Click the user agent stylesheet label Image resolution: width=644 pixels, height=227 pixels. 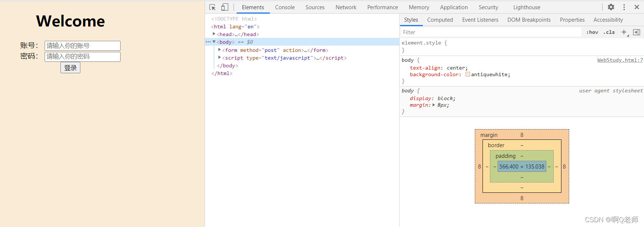(x=611, y=91)
